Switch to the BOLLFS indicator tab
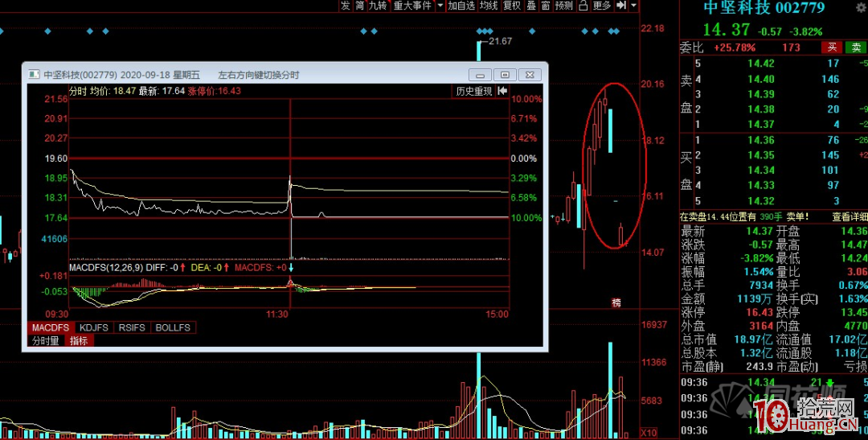 pyautogui.click(x=173, y=327)
